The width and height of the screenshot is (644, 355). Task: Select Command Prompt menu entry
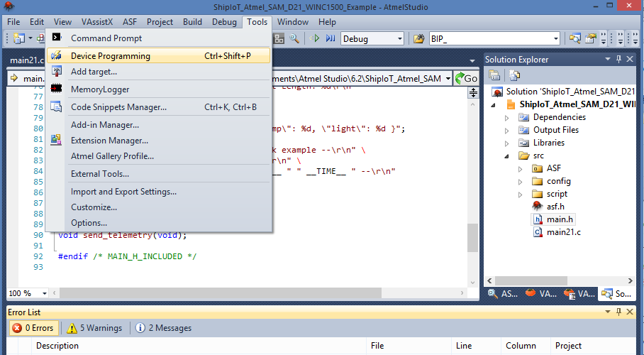point(159,38)
